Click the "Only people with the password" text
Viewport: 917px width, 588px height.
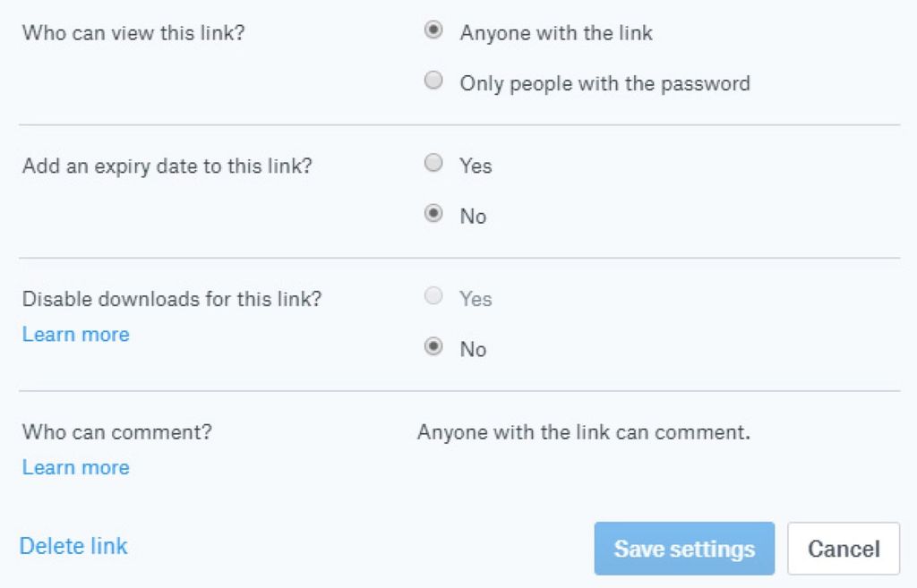click(604, 84)
